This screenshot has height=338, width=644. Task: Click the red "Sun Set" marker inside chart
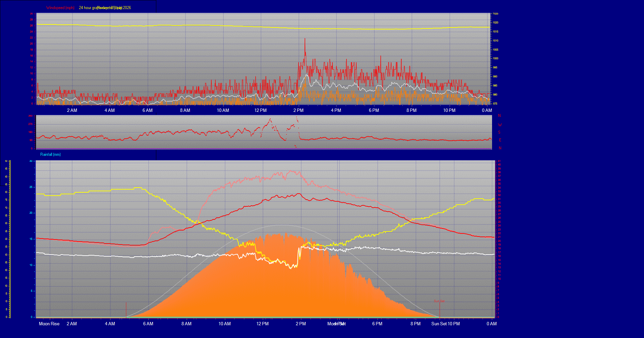(439, 301)
